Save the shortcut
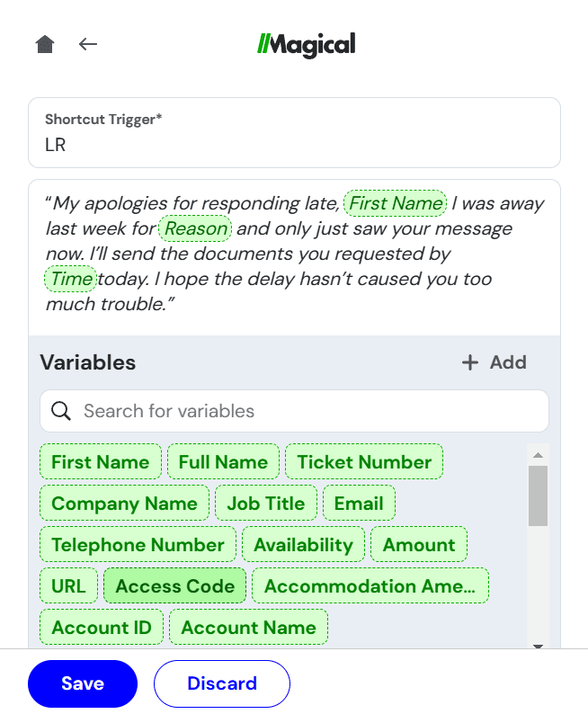The width and height of the screenshot is (588, 714). 83,683
